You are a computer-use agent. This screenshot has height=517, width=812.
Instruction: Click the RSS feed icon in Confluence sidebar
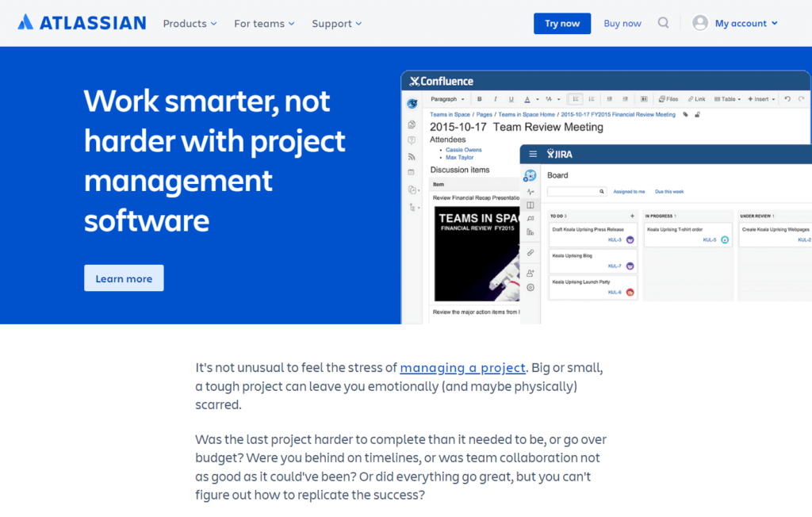[x=412, y=156]
